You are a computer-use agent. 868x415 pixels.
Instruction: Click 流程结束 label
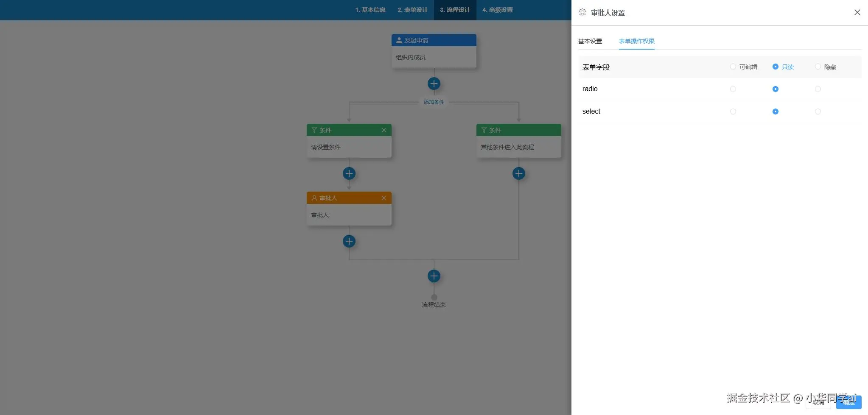(x=434, y=305)
